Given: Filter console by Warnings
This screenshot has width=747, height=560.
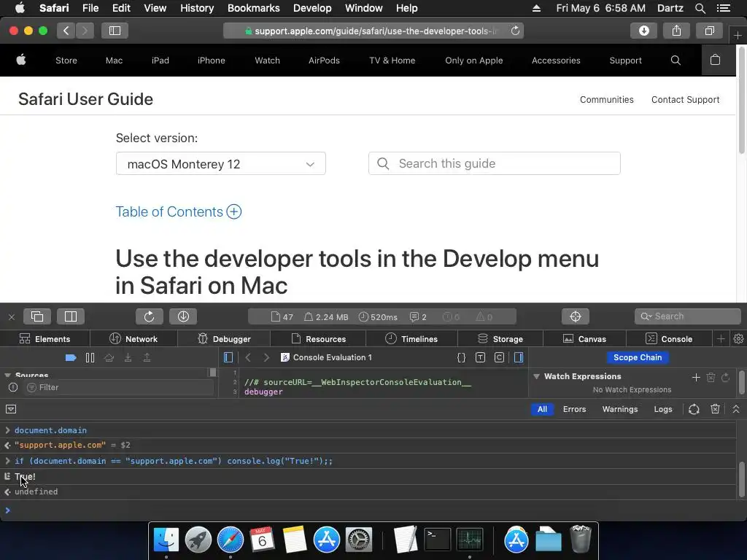Looking at the screenshot, I should 620,409.
